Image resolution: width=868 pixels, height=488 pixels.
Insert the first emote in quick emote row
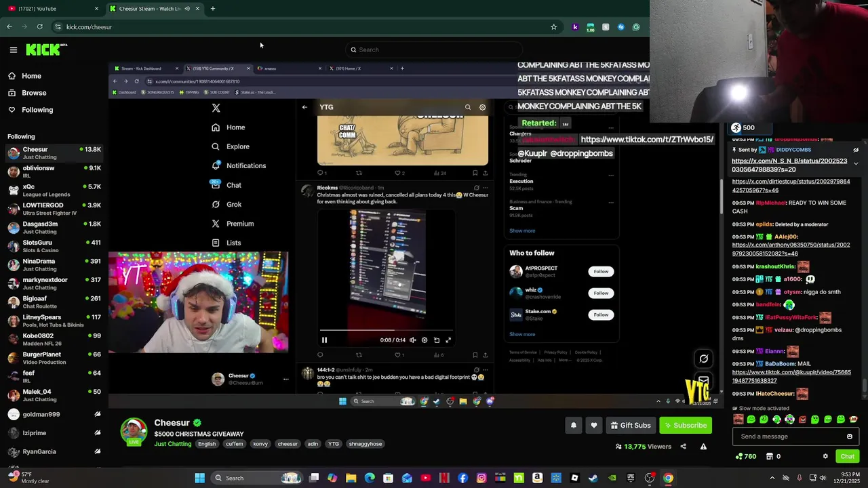(738, 420)
